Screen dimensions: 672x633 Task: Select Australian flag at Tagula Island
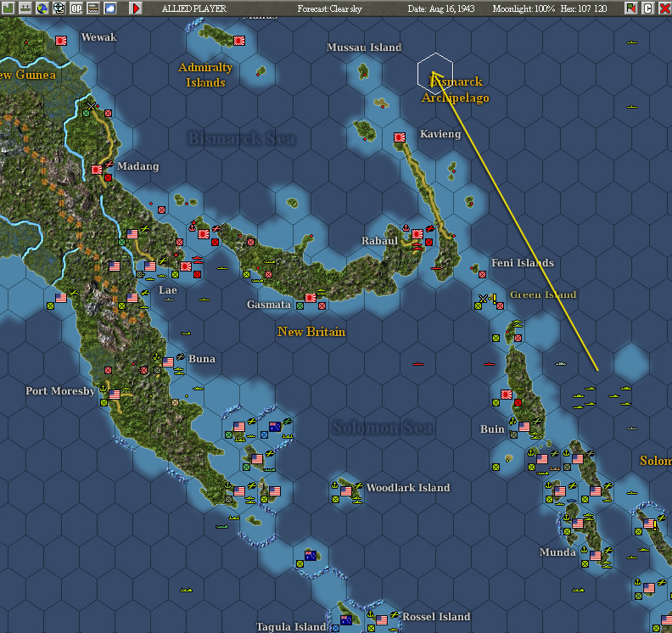[x=346, y=619]
